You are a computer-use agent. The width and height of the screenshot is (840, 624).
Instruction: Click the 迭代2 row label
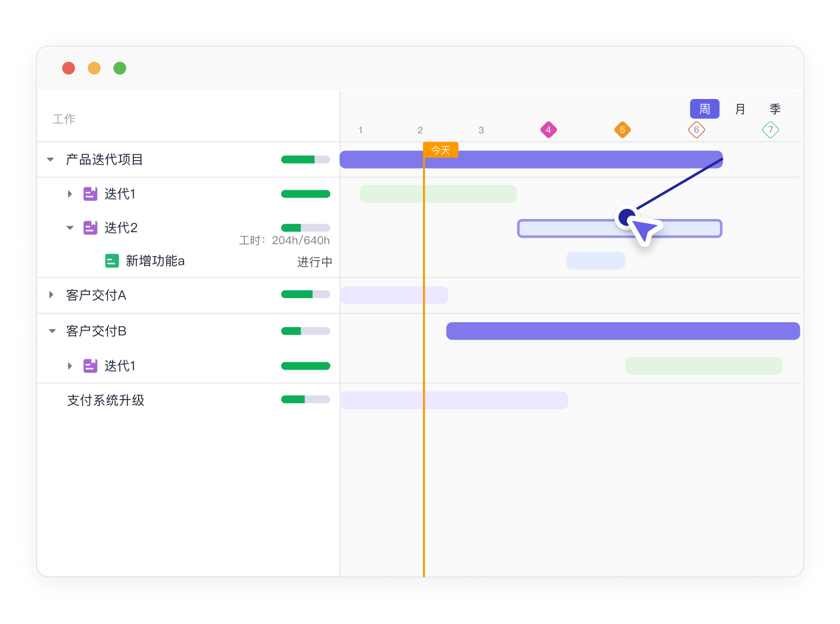[121, 228]
